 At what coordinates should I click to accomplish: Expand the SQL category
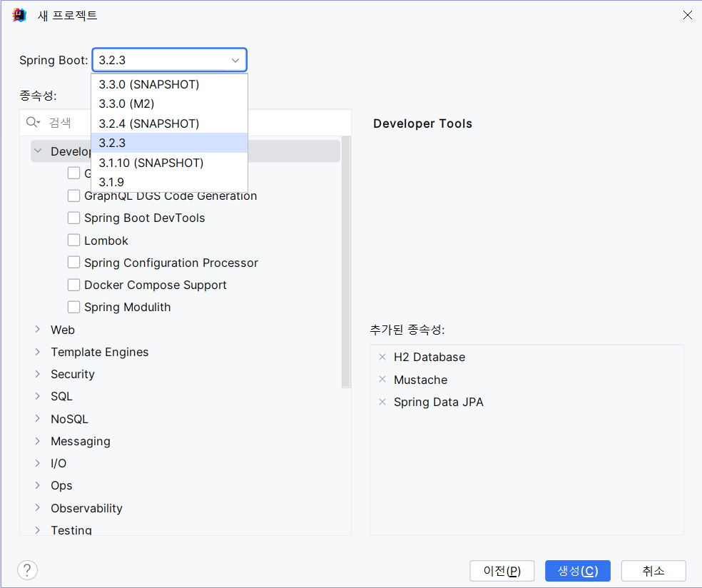[38, 396]
